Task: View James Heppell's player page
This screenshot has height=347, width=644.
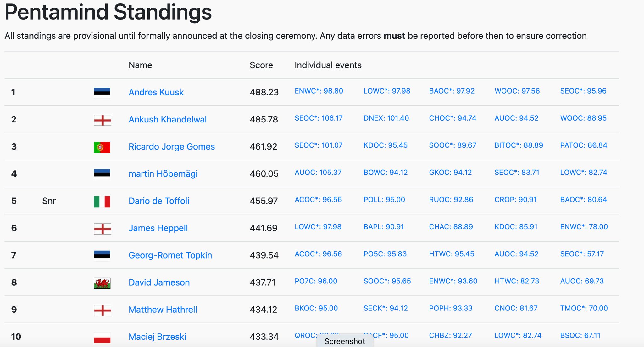Action: coord(158,228)
